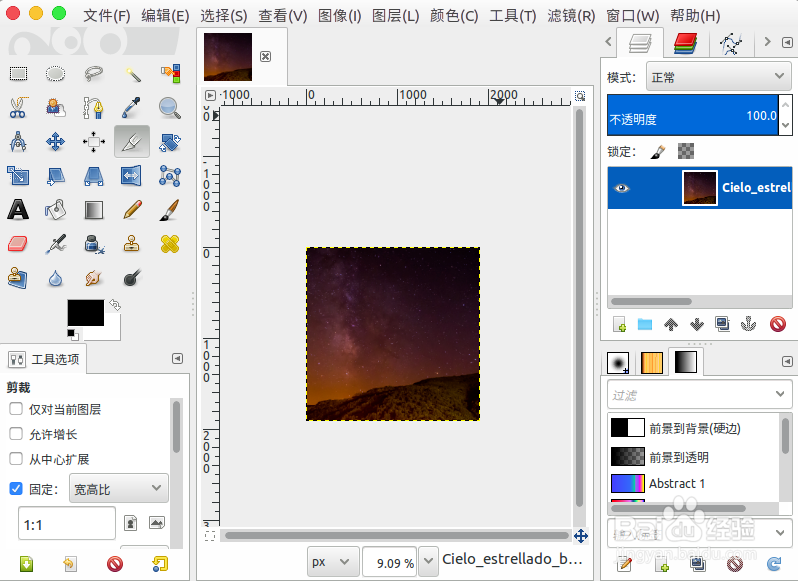Select the Pencil tool
This screenshot has height=581, width=798.
pos(132,209)
